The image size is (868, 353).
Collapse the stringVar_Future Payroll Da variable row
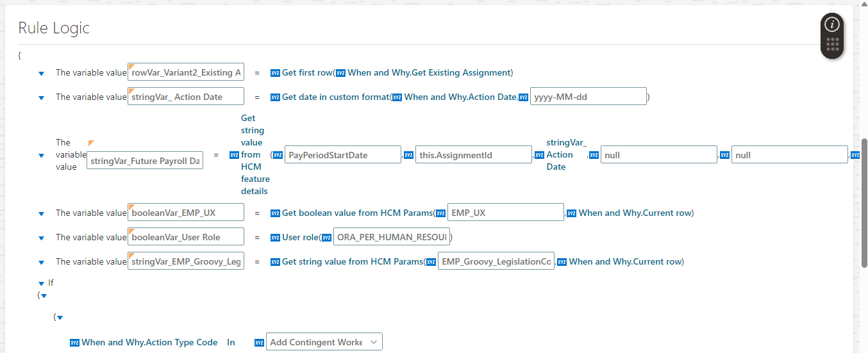point(41,156)
